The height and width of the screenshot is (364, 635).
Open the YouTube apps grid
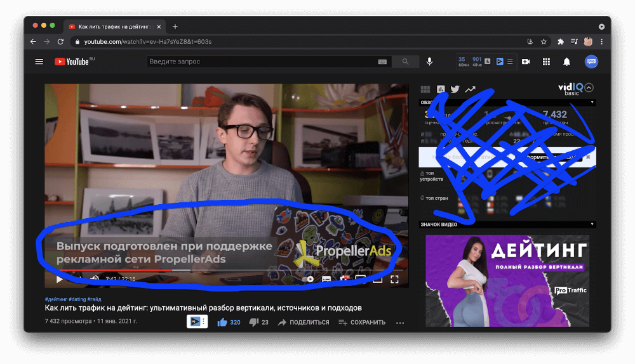(546, 62)
